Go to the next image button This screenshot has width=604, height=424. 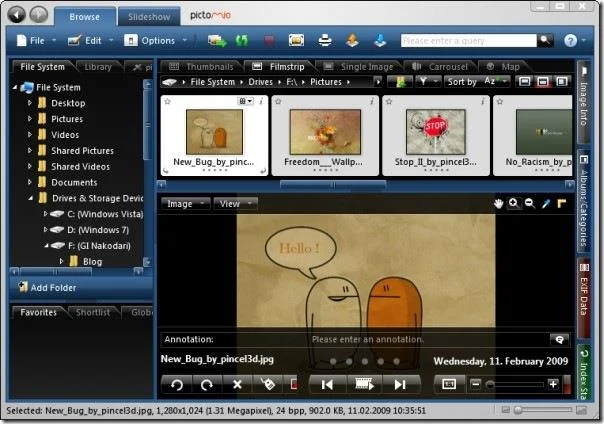[400, 384]
